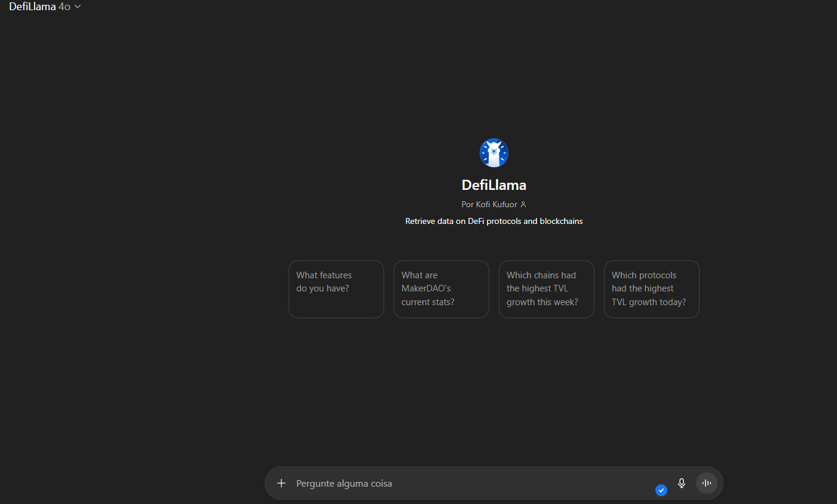The height and width of the screenshot is (504, 837).
Task: Start voice mode with the waveform icon
Action: point(707,483)
